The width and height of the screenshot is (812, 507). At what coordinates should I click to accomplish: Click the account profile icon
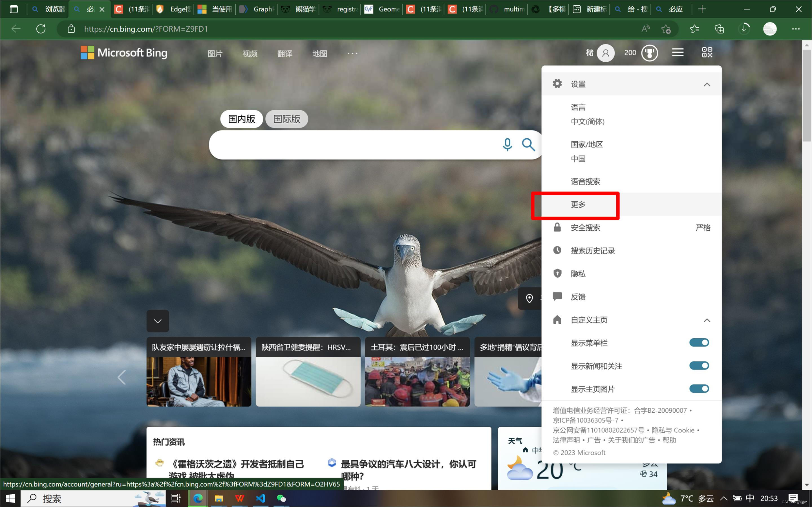pyautogui.click(x=605, y=53)
